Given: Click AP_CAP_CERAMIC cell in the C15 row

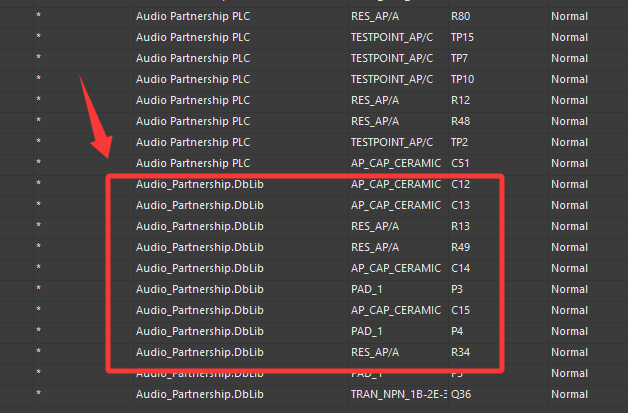Looking at the screenshot, I should tap(398, 310).
